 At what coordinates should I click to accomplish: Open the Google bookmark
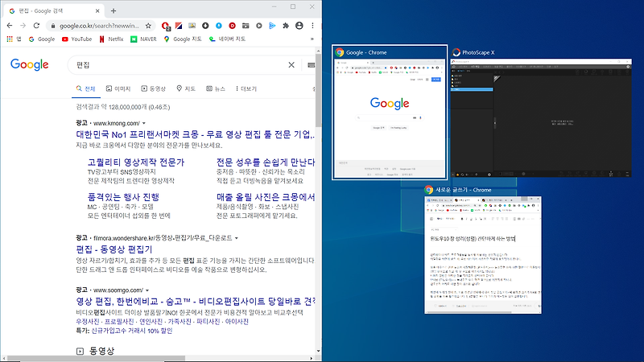[42, 39]
